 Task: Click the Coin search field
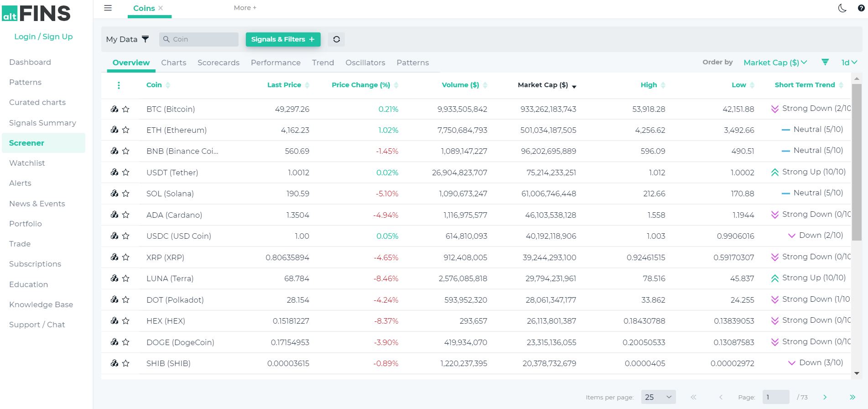coord(199,39)
